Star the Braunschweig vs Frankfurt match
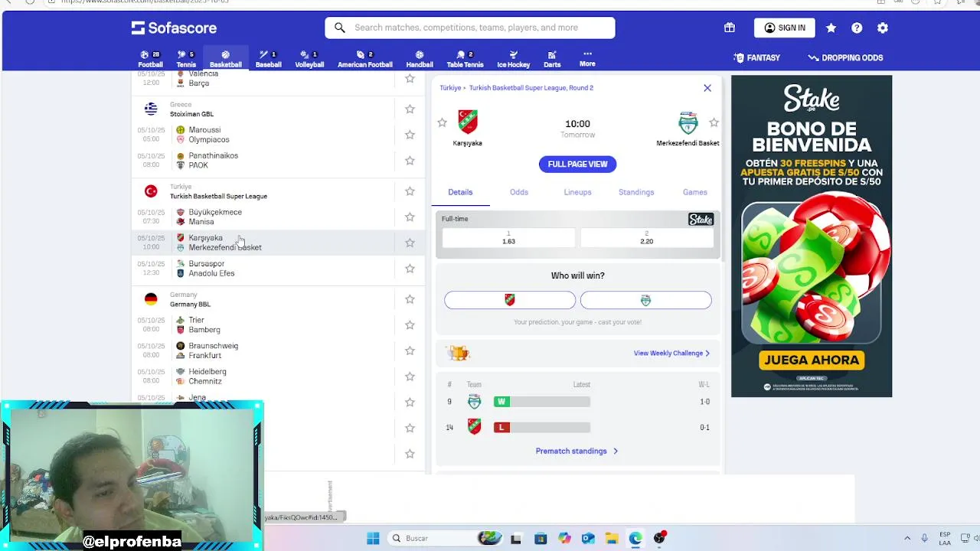This screenshot has height=551, width=980. (x=410, y=350)
